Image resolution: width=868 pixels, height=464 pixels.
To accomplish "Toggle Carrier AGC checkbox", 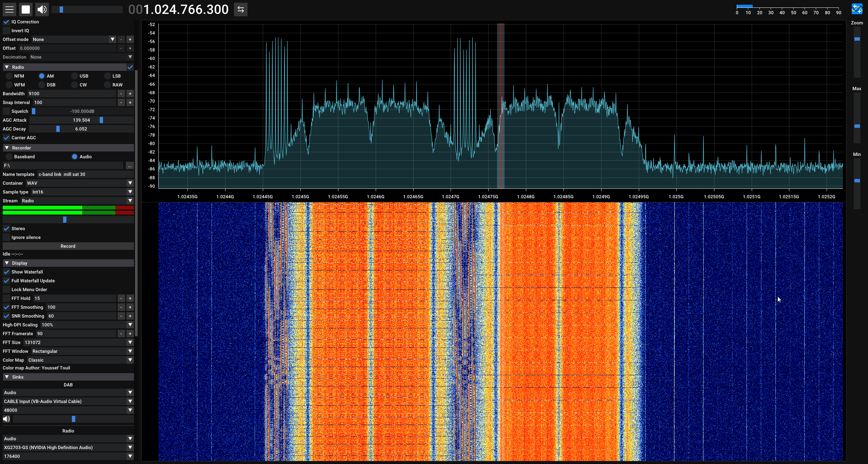I will point(6,138).
